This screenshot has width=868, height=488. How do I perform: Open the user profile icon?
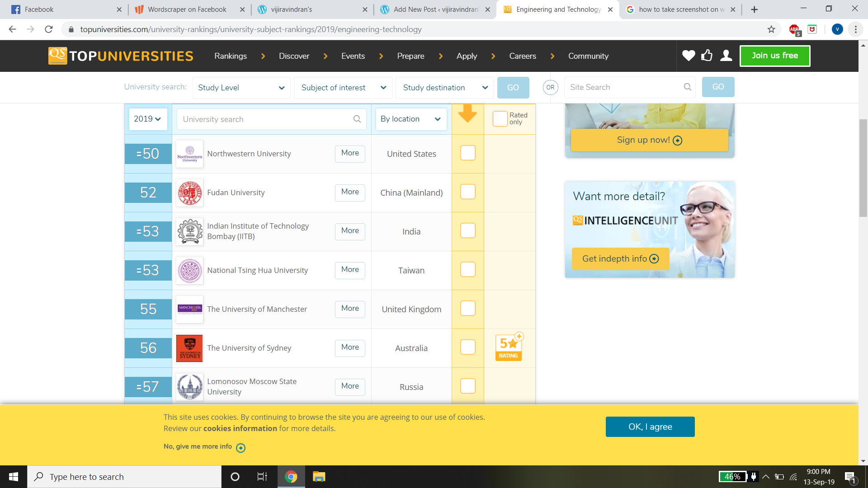pyautogui.click(x=726, y=56)
